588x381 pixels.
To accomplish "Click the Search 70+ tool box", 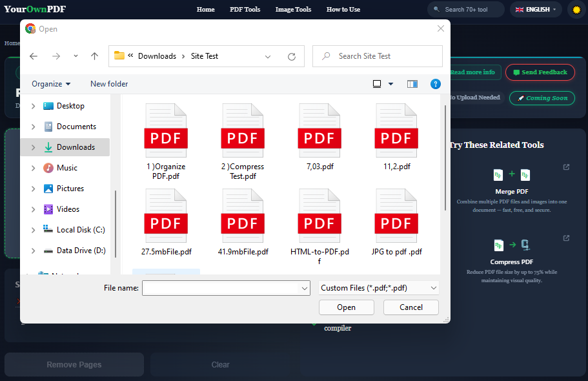I will (466, 10).
